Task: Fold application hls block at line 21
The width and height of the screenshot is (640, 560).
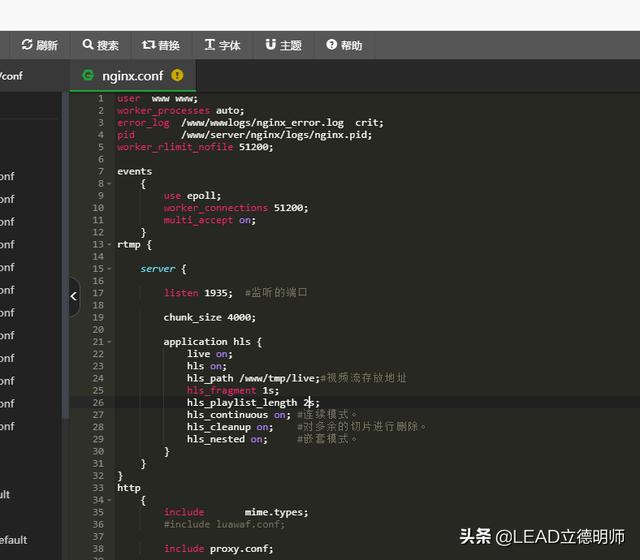Action: click(x=109, y=342)
